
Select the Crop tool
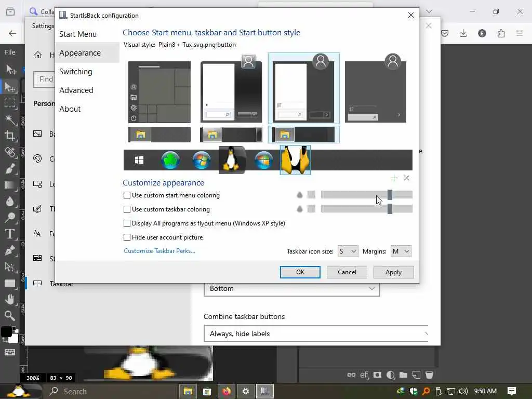point(10,136)
